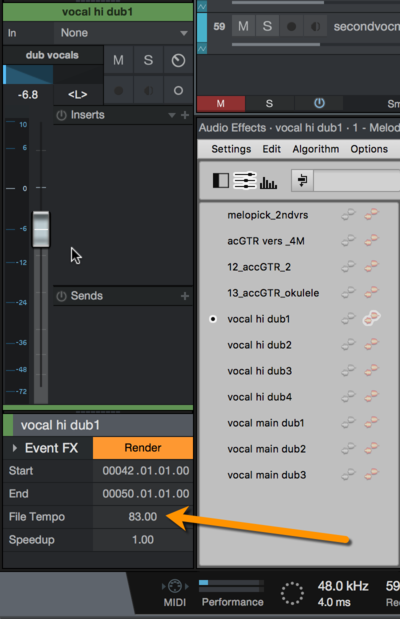The image size is (400, 619).
Task: Toggle record arm on dub vocals channel
Action: (118, 91)
